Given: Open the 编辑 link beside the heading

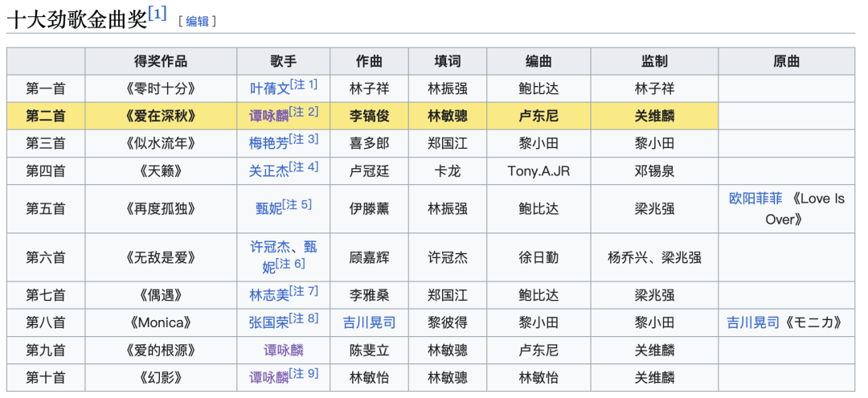Looking at the screenshot, I should pos(197,22).
